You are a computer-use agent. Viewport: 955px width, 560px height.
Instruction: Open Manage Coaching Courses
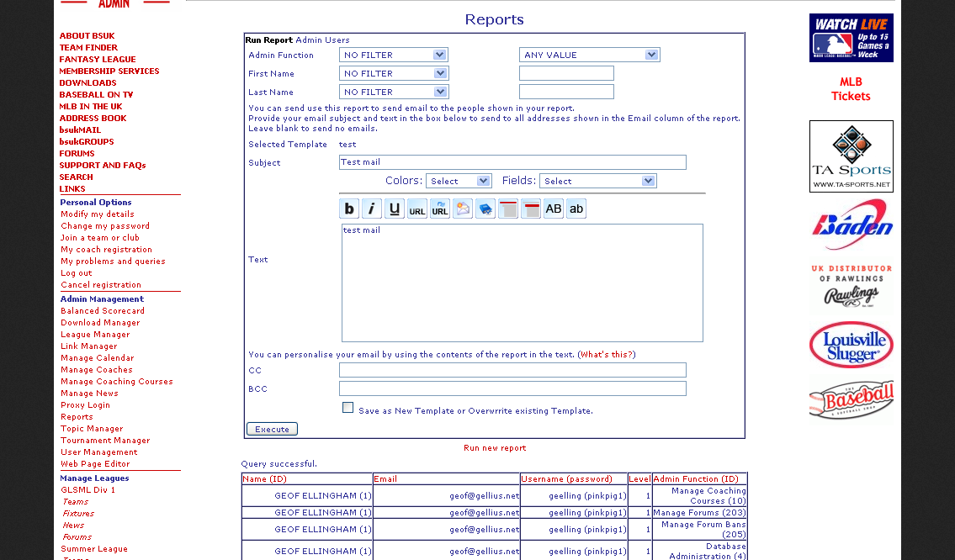tap(116, 381)
